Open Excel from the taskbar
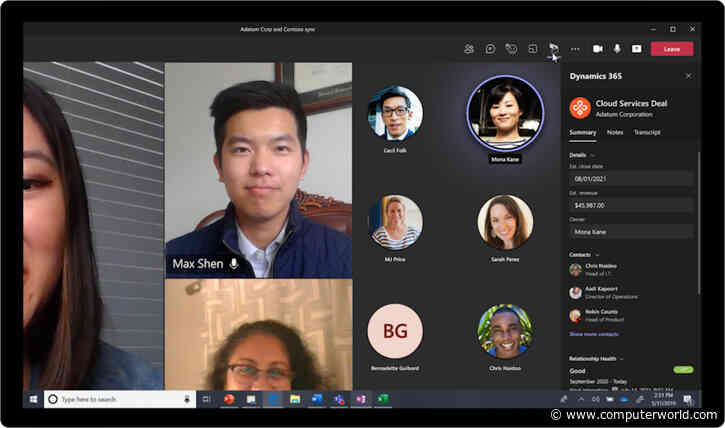This screenshot has height=428, width=725. pos(383,399)
